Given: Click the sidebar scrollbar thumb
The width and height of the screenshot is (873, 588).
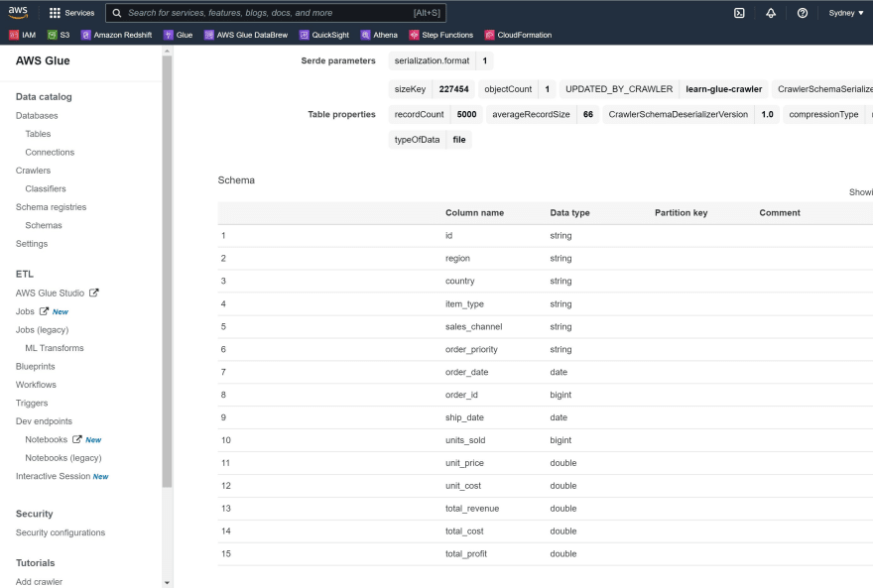Looking at the screenshot, I should click(167, 272).
